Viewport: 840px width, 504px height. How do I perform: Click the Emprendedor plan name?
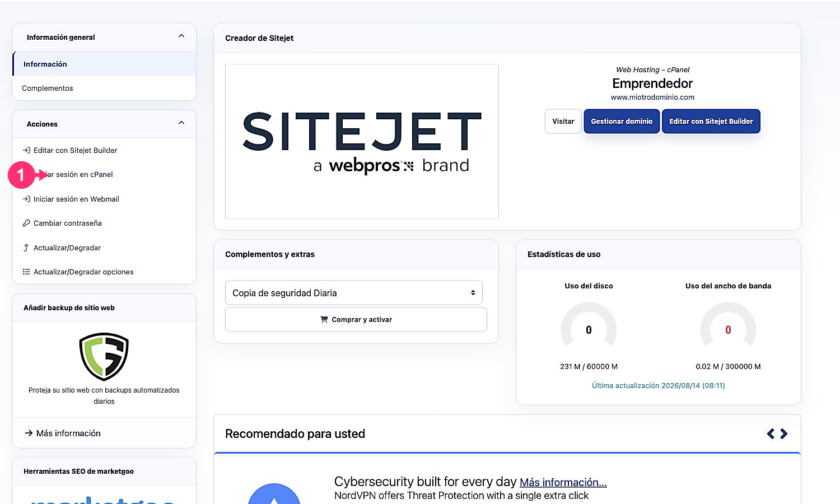(652, 83)
